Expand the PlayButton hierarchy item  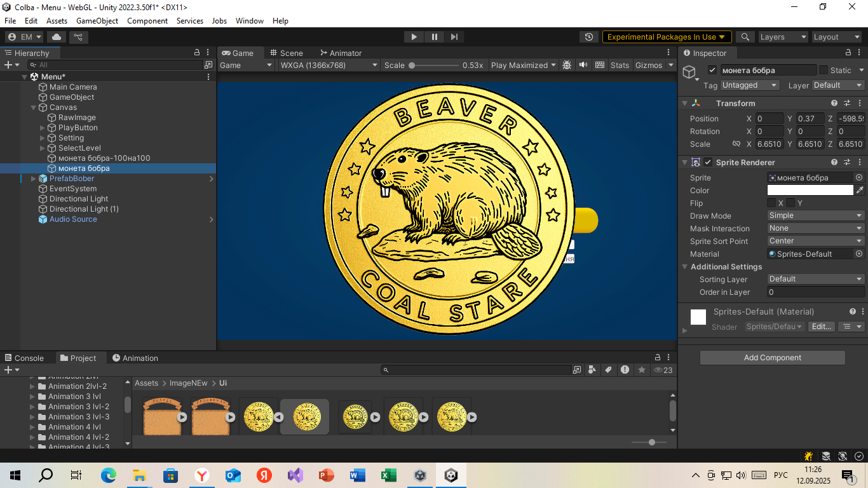(x=43, y=128)
